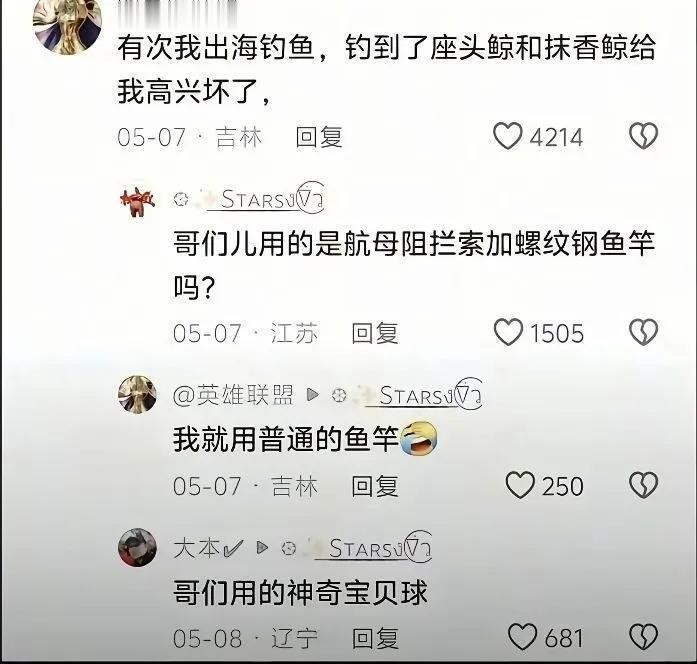Open @英雄联盟 username link

[x=233, y=395]
